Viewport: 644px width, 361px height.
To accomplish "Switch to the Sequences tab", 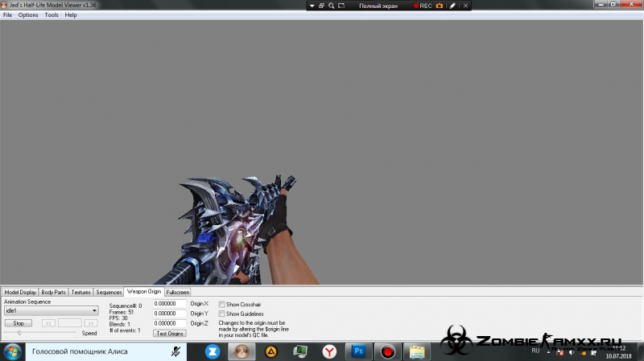I will 109,292.
